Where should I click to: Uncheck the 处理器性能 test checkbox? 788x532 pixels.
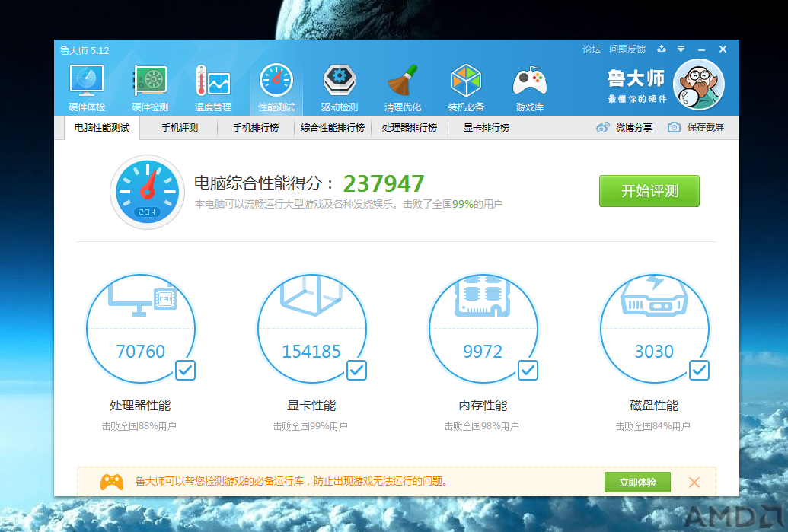coord(186,371)
